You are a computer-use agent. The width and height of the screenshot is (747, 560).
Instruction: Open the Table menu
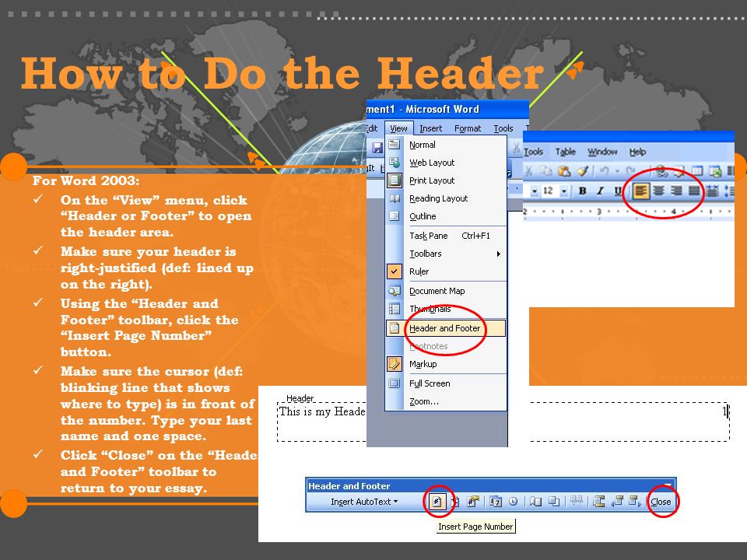click(x=566, y=152)
